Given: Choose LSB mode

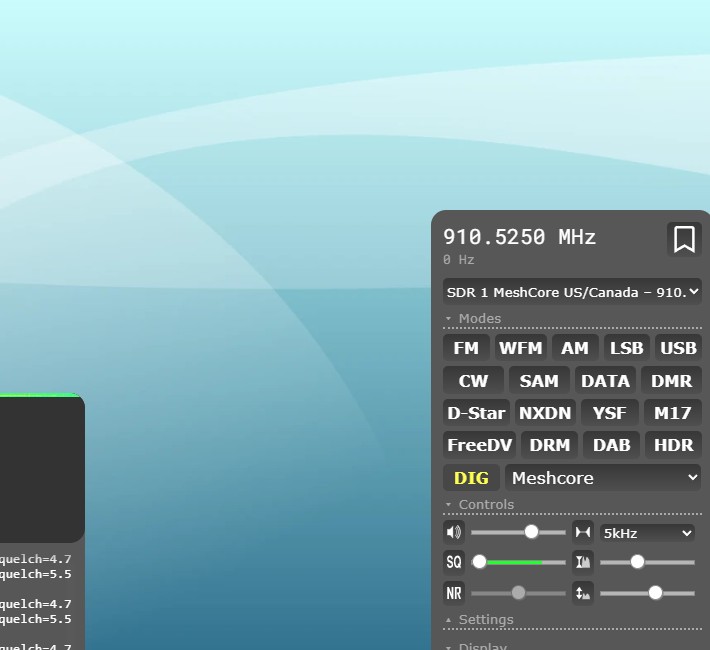Looking at the screenshot, I should click(627, 348).
